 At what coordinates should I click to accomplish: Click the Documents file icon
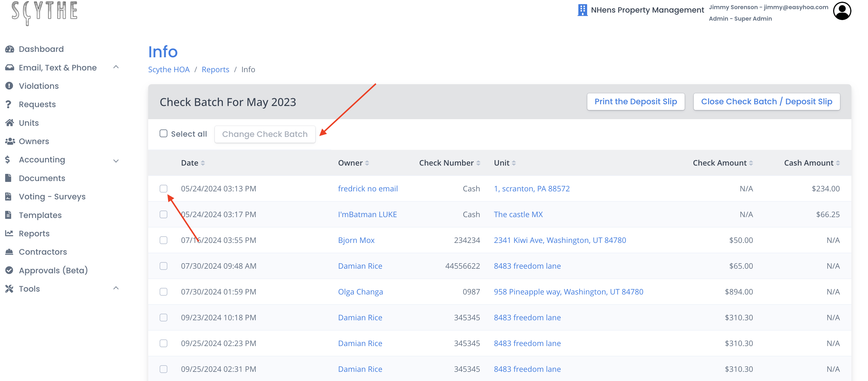(x=8, y=178)
